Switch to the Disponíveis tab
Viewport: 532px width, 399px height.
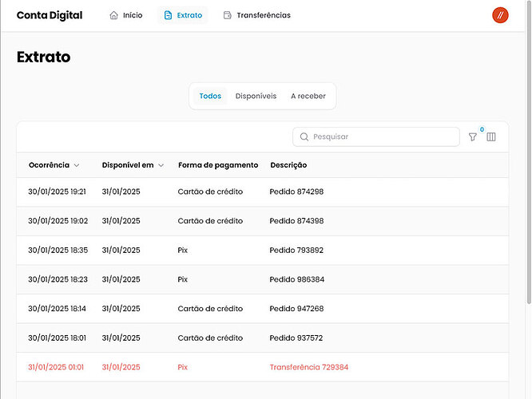tap(256, 96)
